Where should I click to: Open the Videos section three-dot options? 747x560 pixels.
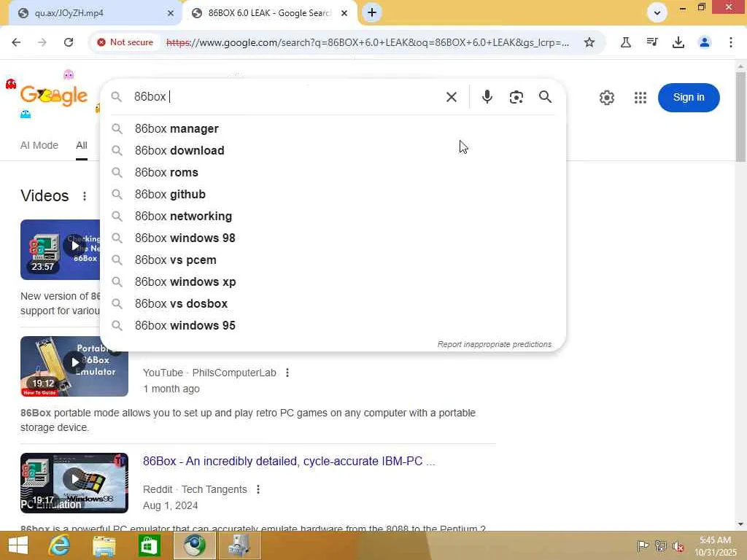[x=85, y=196]
